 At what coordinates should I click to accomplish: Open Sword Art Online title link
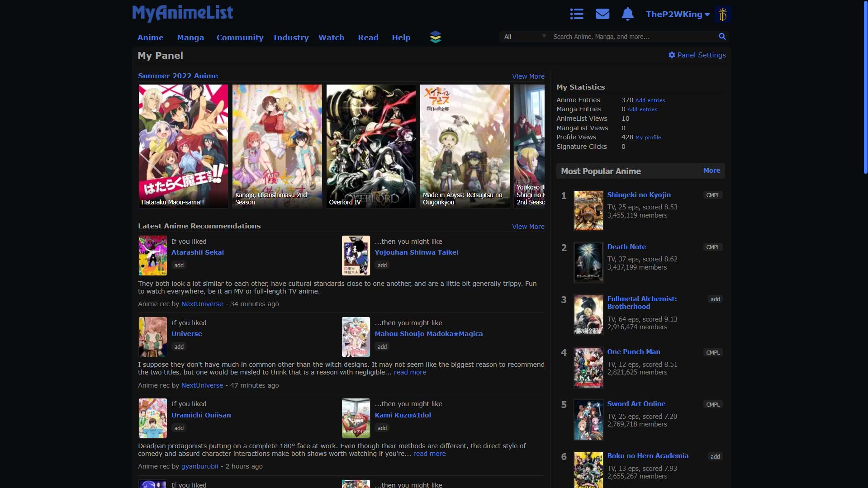coord(636,404)
